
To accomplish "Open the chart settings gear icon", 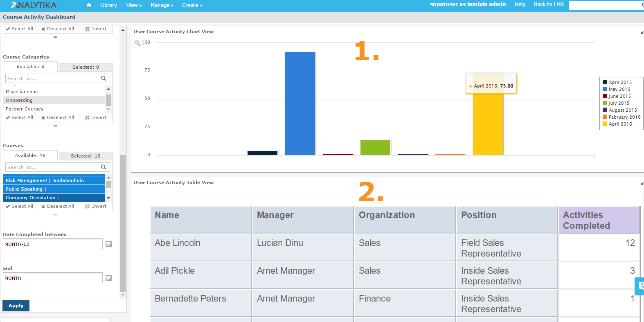I will (x=138, y=43).
